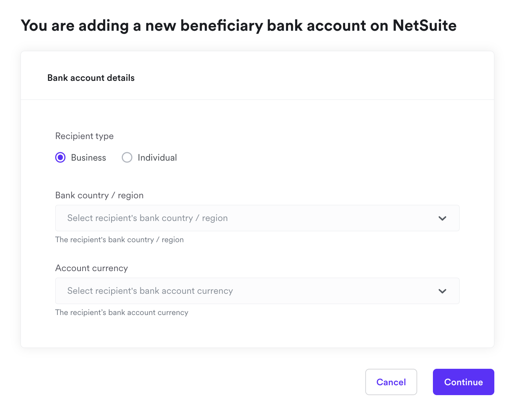This screenshot has height=420, width=517.
Task: Click the "Business" option label text
Action: pos(88,158)
